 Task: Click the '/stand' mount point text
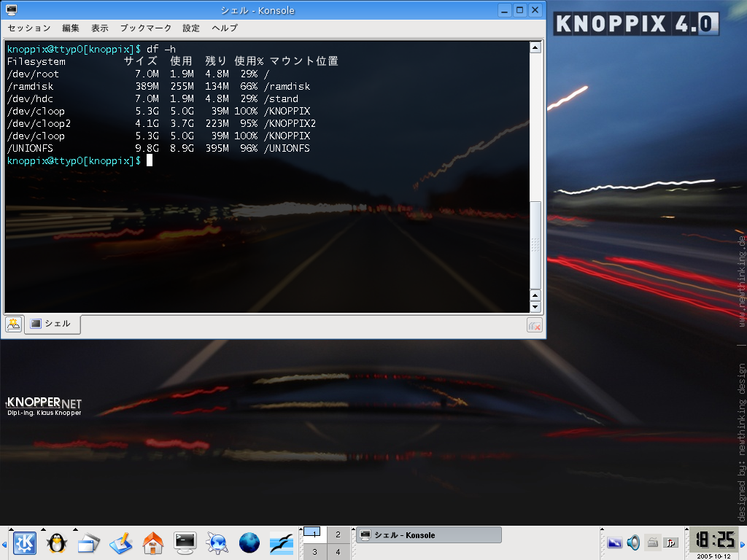pos(281,98)
